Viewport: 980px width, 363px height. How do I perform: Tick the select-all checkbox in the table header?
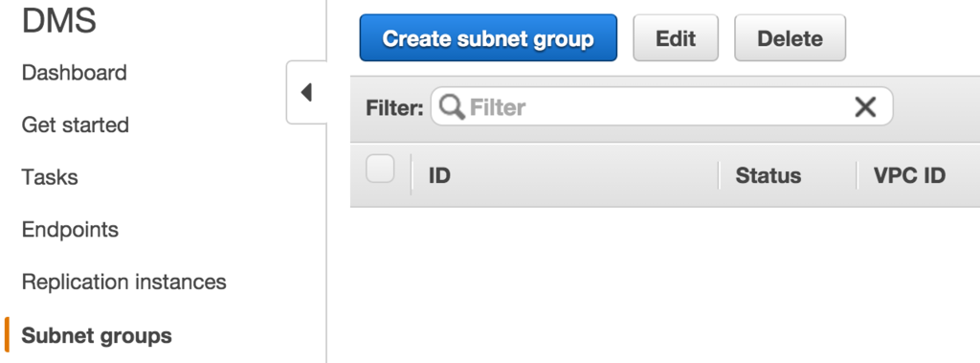tap(380, 169)
